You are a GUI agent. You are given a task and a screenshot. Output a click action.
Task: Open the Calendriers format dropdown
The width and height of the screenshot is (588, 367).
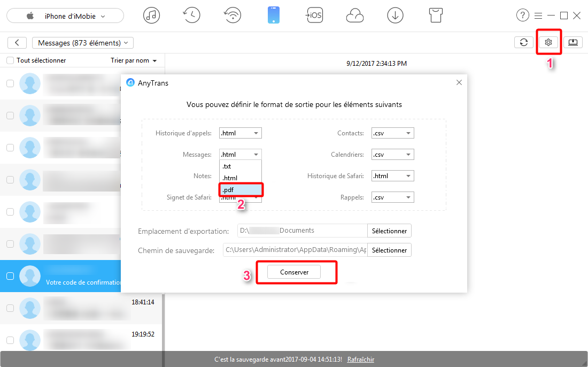coord(393,154)
